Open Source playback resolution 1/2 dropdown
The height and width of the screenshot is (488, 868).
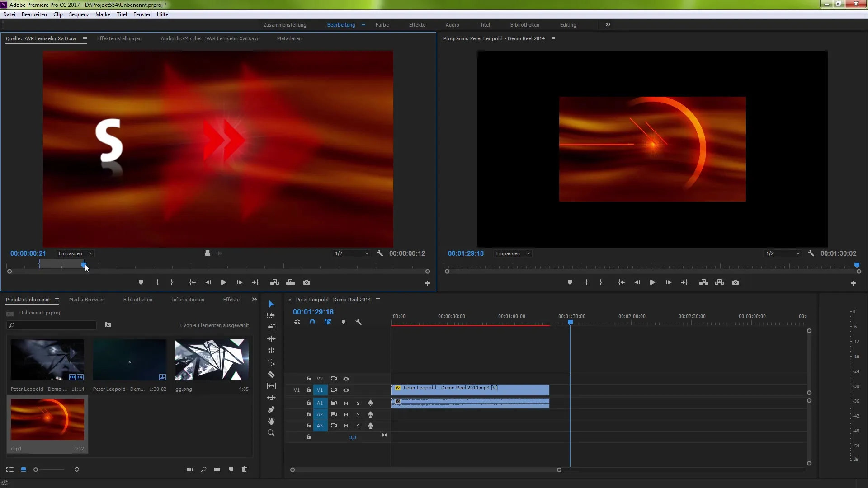tap(351, 253)
